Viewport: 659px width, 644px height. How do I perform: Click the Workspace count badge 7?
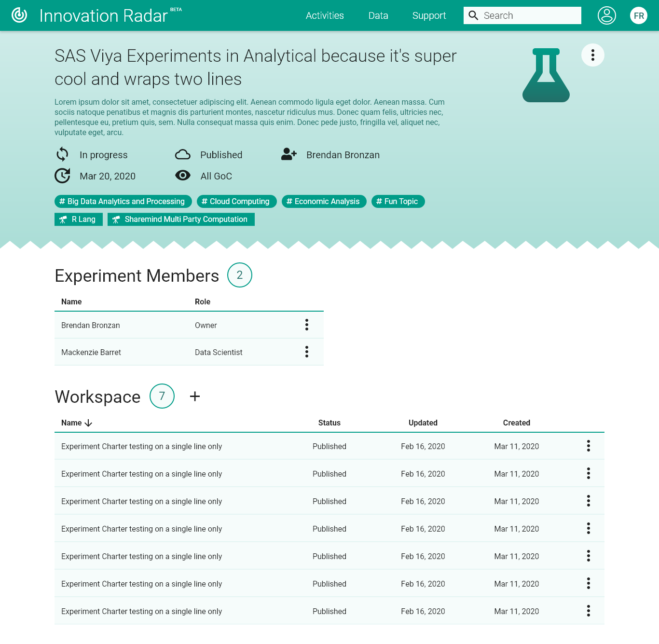162,396
